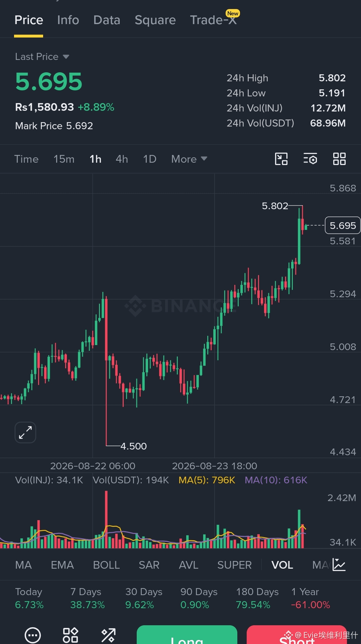Viewport: 361px width, 644px height.
Task: Enable the AVL indicator
Action: 189,565
